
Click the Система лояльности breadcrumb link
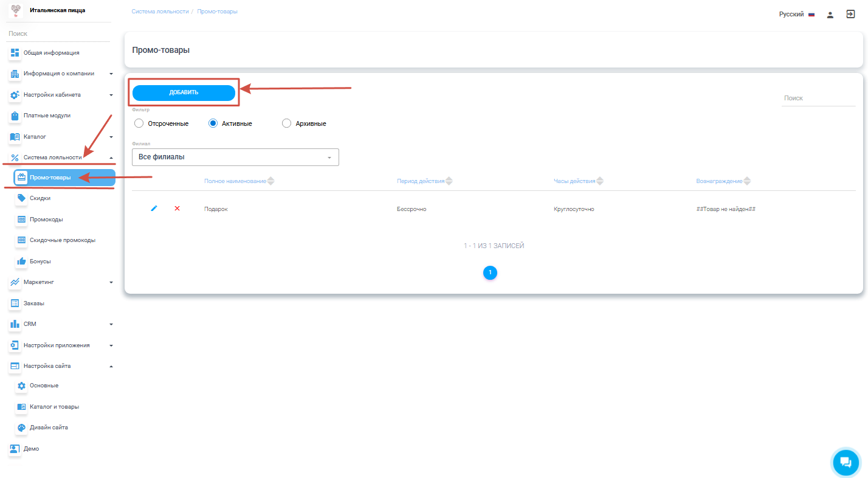(160, 12)
